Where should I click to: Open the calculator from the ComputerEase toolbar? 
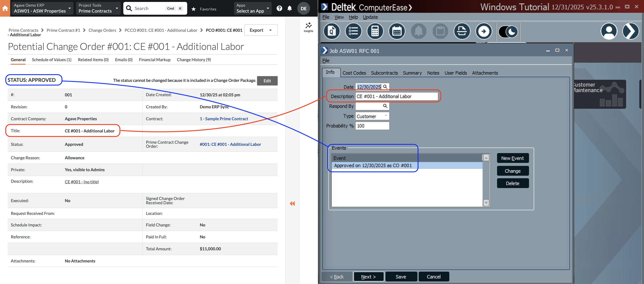375,31
